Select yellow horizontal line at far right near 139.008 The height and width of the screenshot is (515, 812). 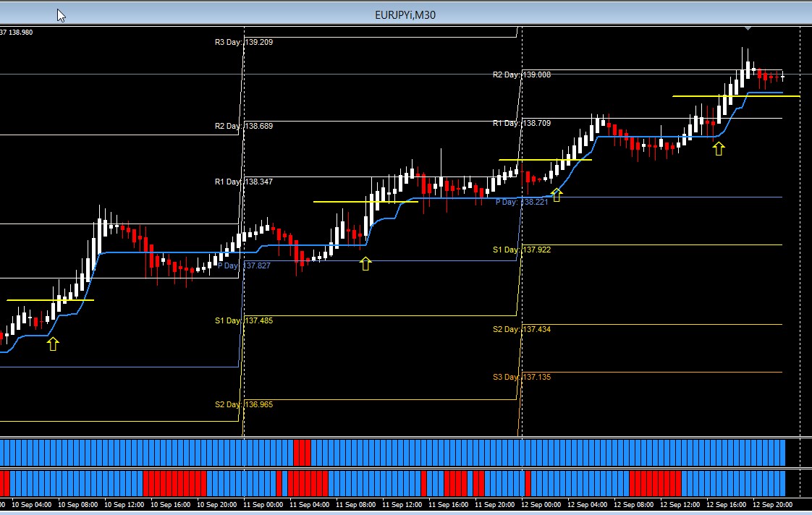pos(736,96)
